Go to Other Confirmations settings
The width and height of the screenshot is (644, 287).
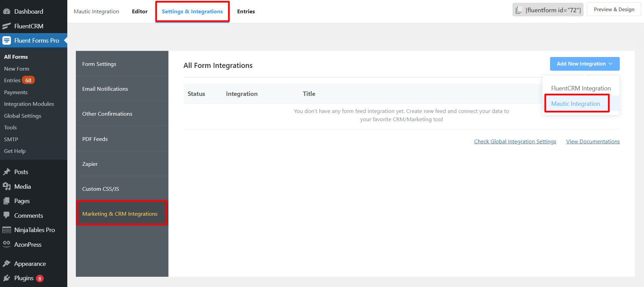(x=122, y=114)
